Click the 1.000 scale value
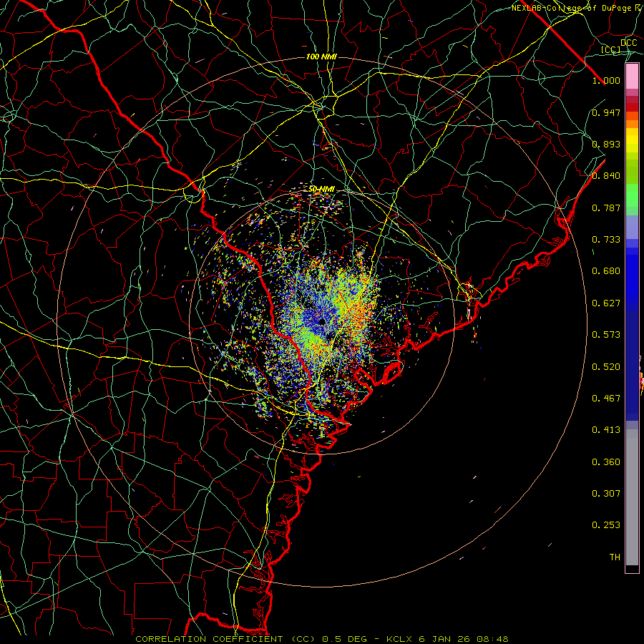Viewport: 644px width, 644px height. pos(606,80)
